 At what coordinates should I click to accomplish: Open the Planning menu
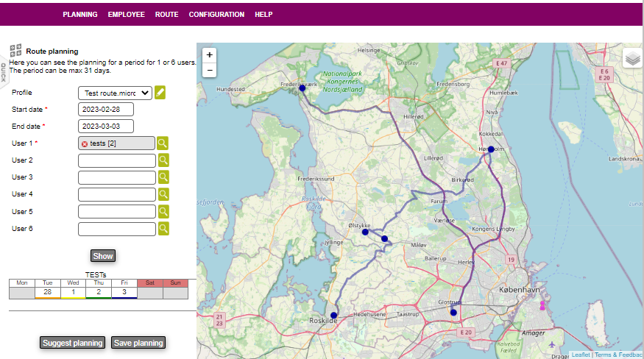80,15
